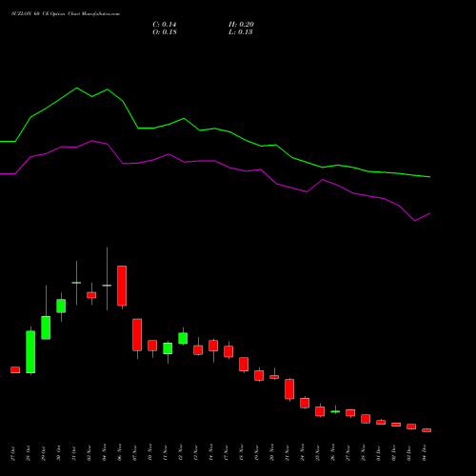This screenshot has width=476, height=476.
Task: Click the SUZLON CE Option chart title
Action: (x=66, y=14)
